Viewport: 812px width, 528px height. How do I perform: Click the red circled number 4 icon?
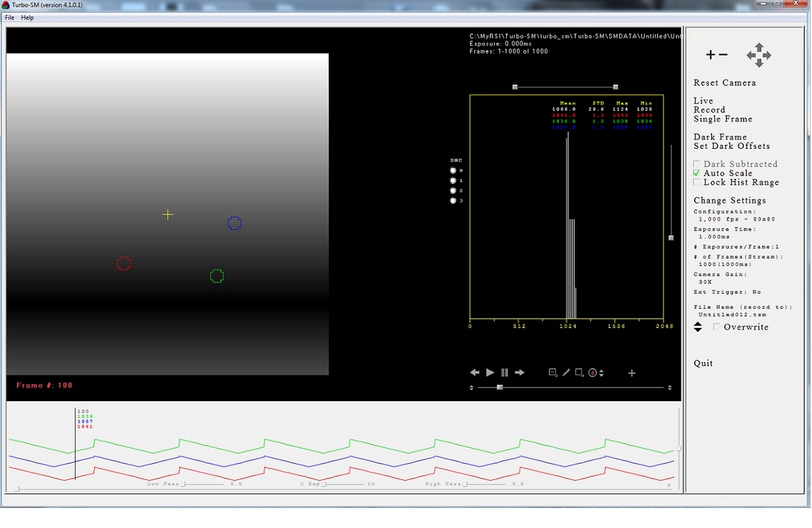coord(593,373)
